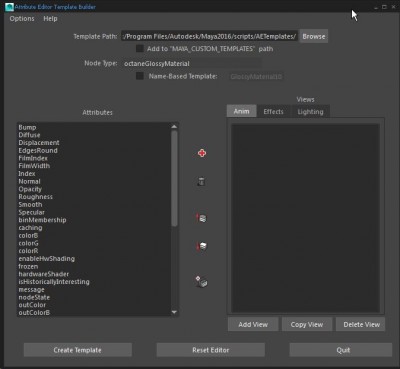This screenshot has height=369, width=400.
Task: Click the red plus add attribute icon
Action: (x=202, y=153)
